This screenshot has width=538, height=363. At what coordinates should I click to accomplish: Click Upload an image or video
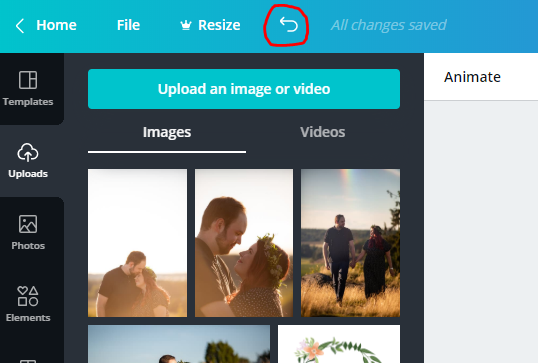click(244, 89)
